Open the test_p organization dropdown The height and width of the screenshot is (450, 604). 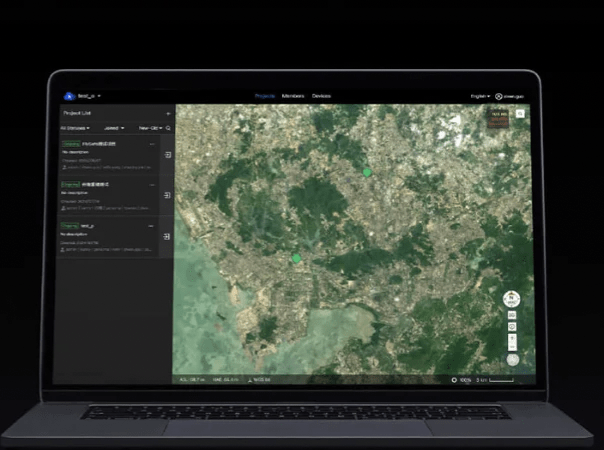point(89,96)
